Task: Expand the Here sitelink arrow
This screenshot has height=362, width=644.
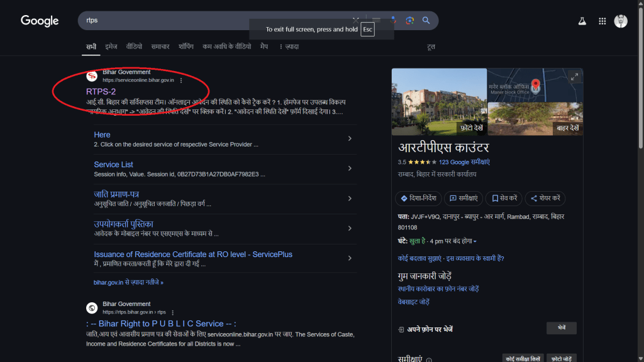Action: tap(350, 139)
